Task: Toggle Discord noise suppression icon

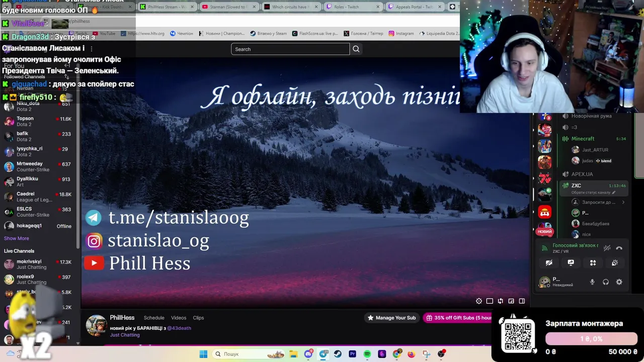Action: click(607, 248)
